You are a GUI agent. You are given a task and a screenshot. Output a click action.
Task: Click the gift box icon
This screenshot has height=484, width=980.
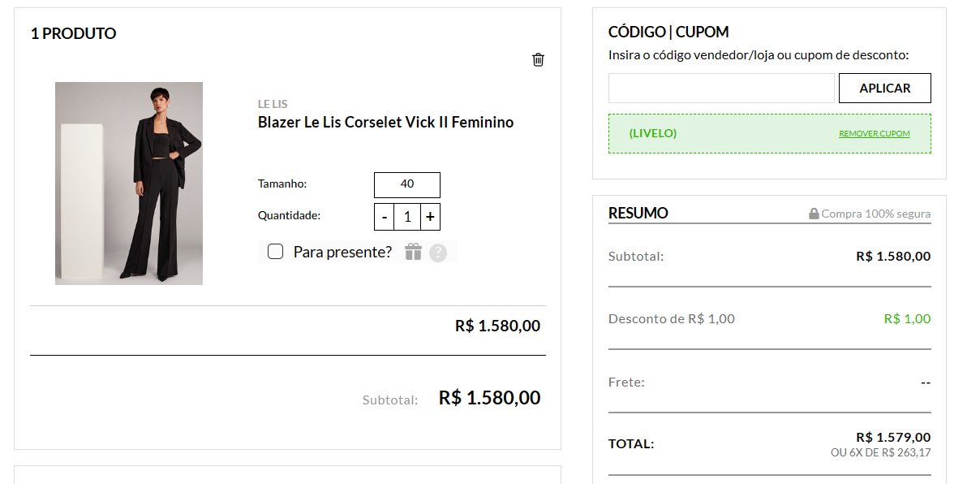[414, 252]
